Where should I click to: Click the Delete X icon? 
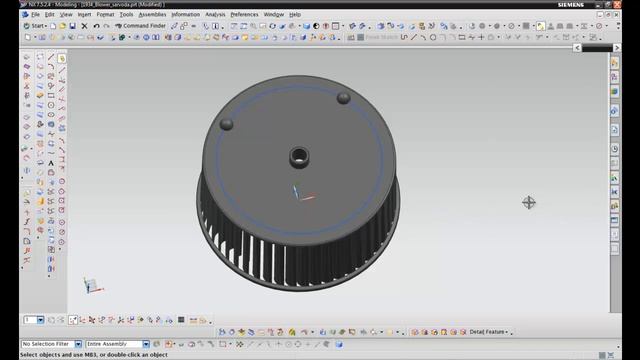(84, 26)
